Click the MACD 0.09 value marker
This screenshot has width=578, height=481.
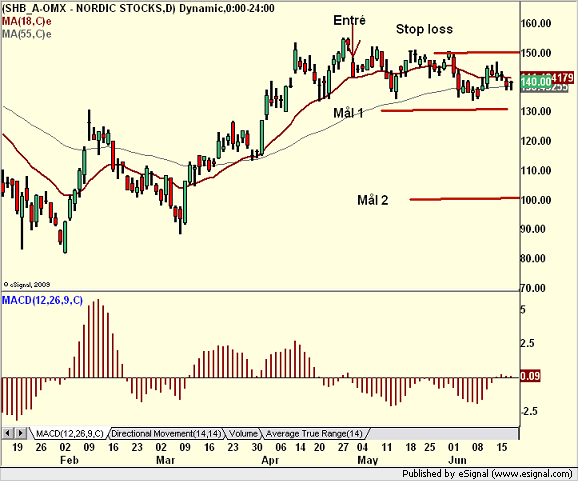click(530, 376)
